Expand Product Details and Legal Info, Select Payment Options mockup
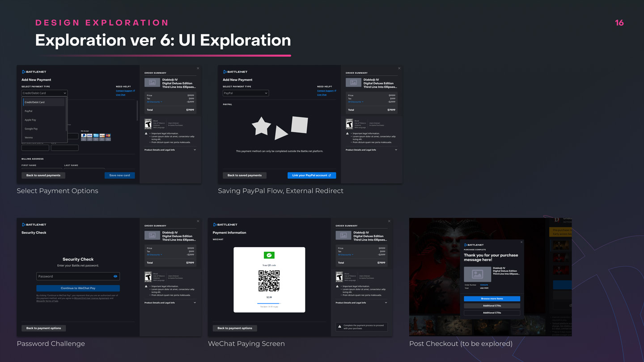The width and height of the screenshot is (644, 362). pos(170,150)
